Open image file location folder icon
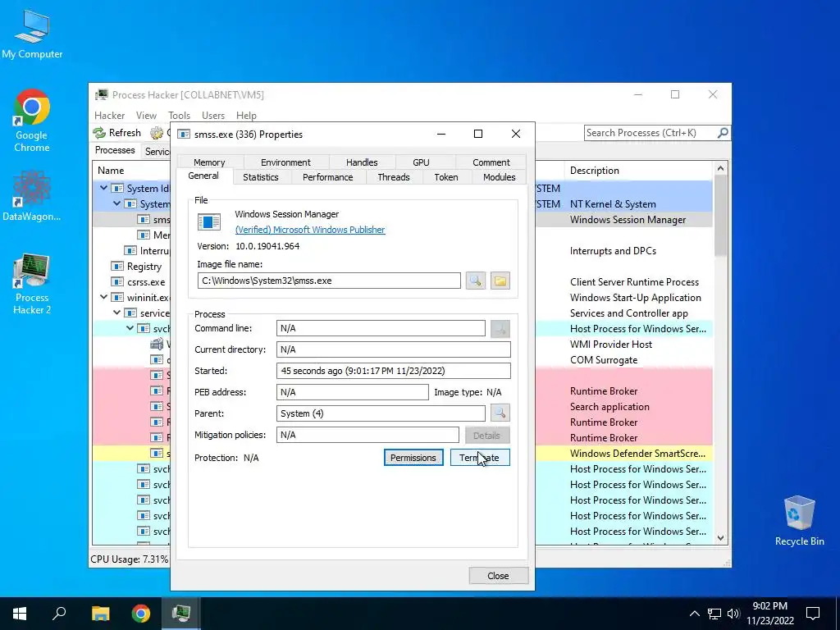Image resolution: width=840 pixels, height=630 pixels. (x=500, y=281)
